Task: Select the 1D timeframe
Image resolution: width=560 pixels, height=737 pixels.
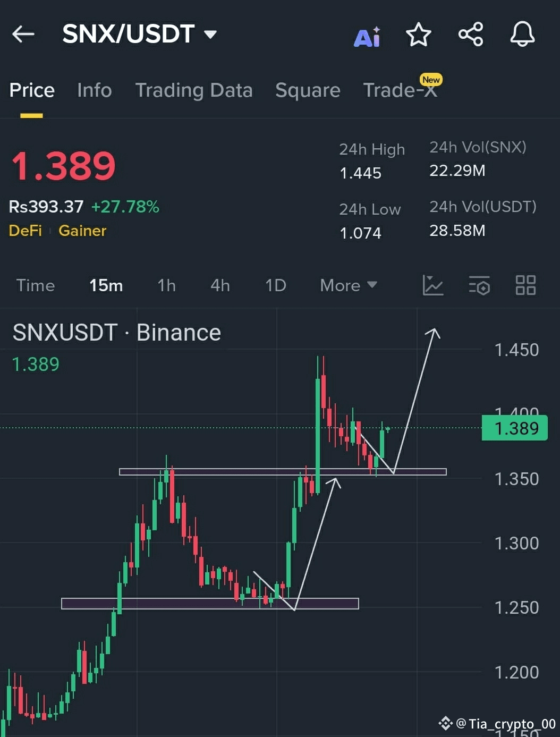Action: 275,285
